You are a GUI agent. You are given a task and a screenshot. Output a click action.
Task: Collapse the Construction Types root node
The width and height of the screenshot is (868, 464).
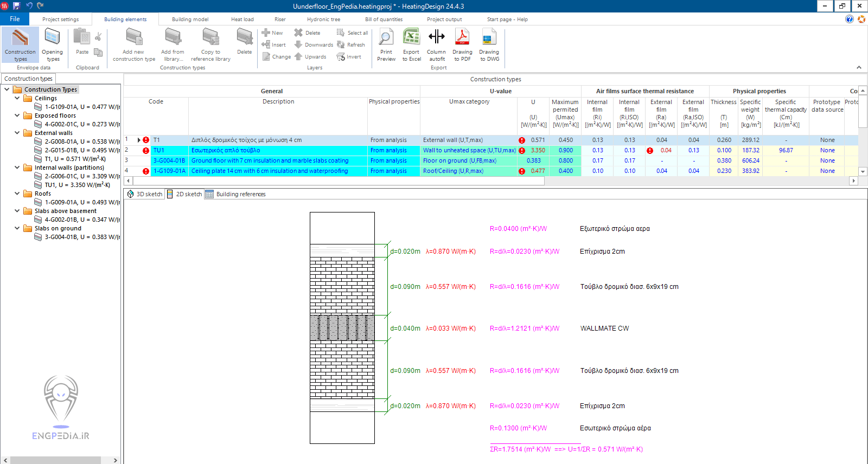click(x=7, y=89)
